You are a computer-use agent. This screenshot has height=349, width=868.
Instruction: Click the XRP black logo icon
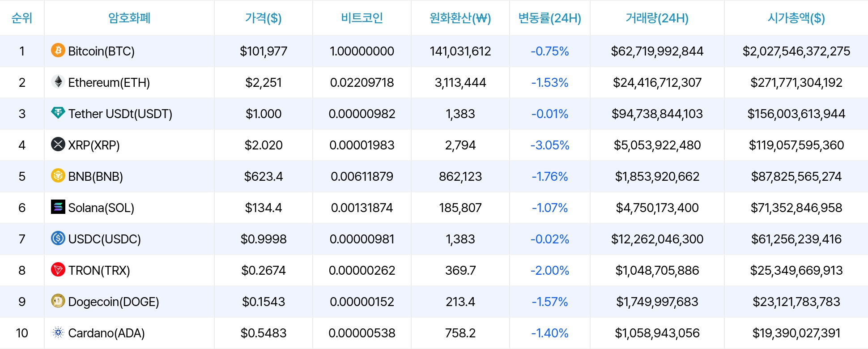58,144
